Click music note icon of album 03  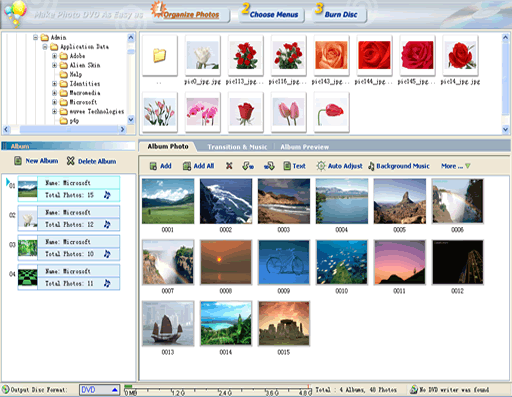pyautogui.click(x=107, y=254)
